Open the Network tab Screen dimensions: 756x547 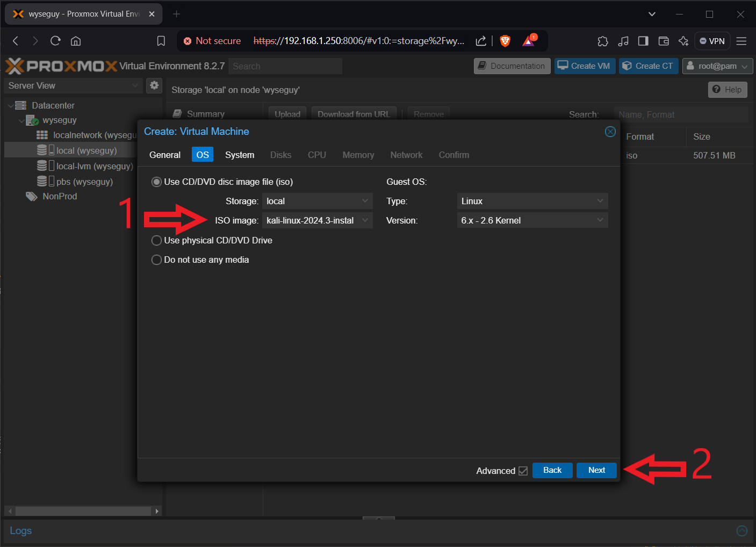click(x=406, y=155)
